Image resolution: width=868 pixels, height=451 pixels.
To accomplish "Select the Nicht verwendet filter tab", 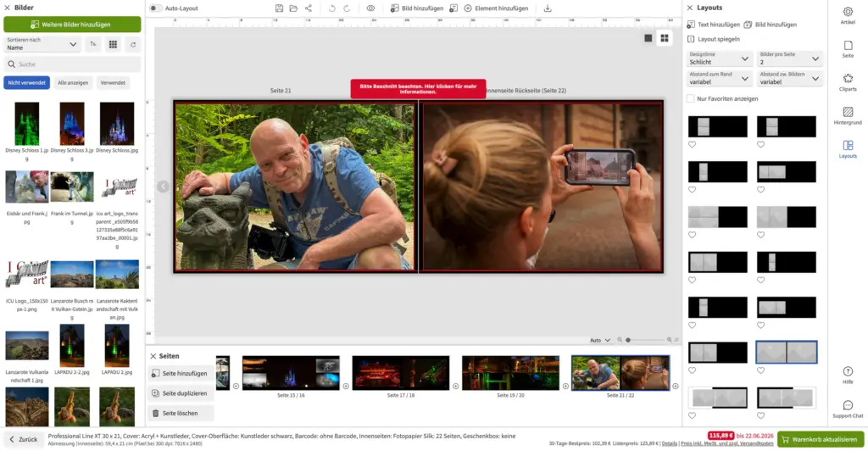I will pyautogui.click(x=26, y=82).
